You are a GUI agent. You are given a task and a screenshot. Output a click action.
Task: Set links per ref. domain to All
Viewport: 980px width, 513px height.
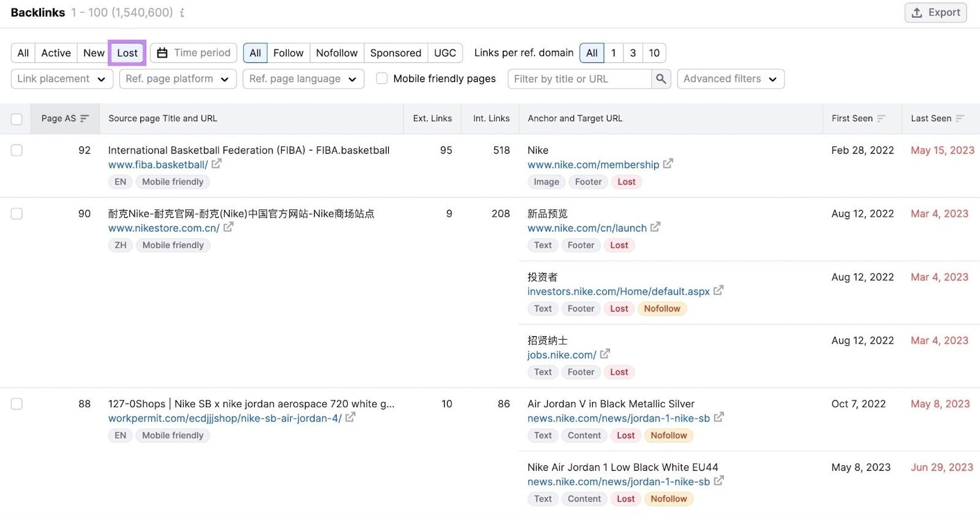click(x=592, y=53)
